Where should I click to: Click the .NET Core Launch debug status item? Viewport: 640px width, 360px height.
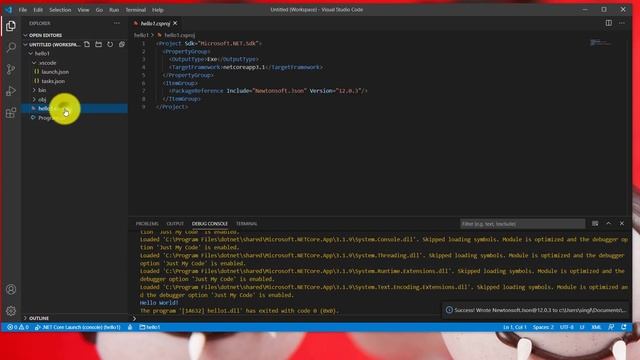click(x=78, y=327)
